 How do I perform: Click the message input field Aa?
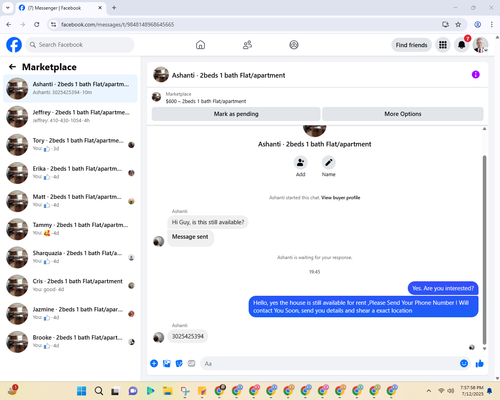[x=330, y=363]
